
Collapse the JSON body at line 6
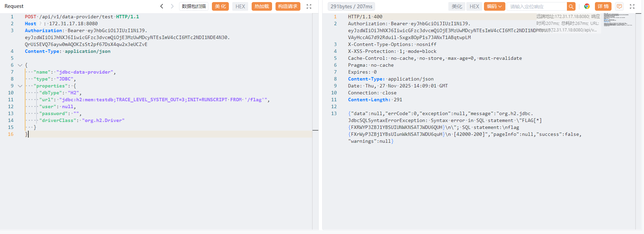click(20, 65)
